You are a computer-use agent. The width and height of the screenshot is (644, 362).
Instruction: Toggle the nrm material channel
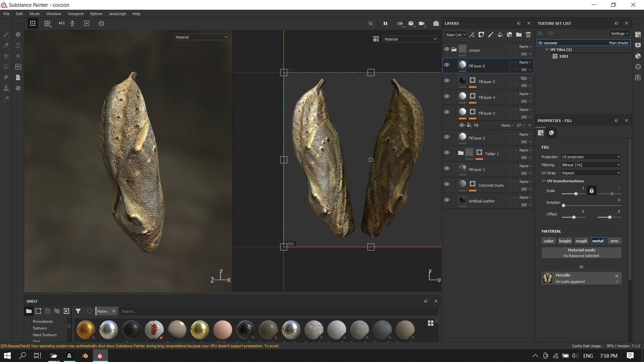tap(614, 241)
